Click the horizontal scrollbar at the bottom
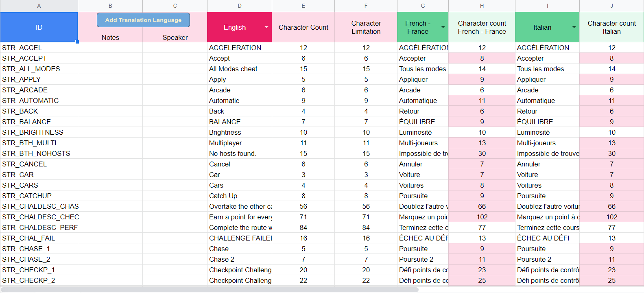This screenshot has width=644, height=293. [x=210, y=290]
